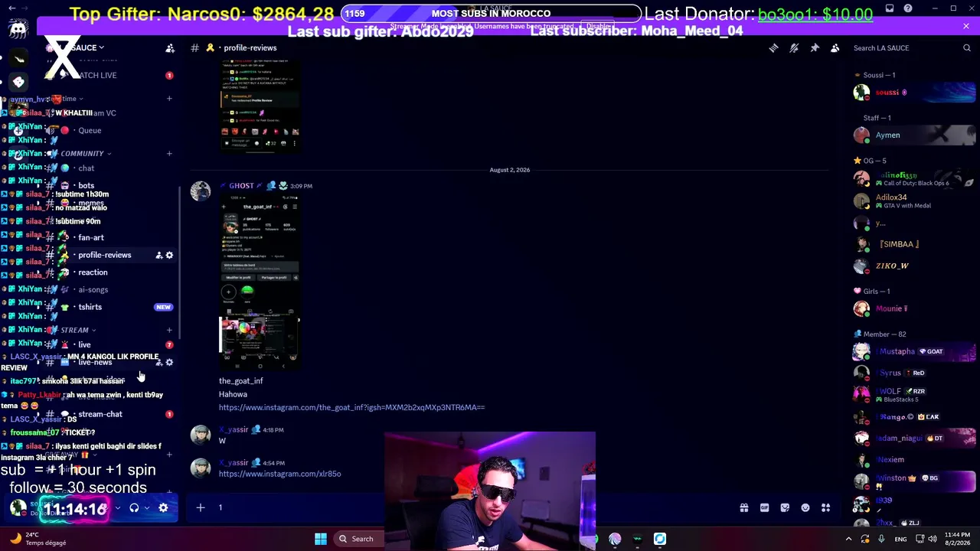980x551 pixels.
Task: Open taskbar clock and date
Action: point(957,539)
